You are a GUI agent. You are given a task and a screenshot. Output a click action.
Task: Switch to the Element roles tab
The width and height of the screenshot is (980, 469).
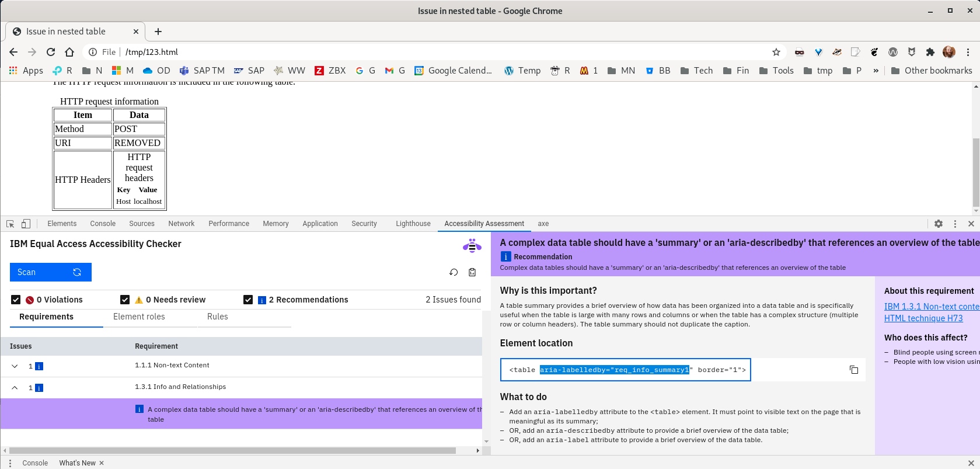coord(139,317)
